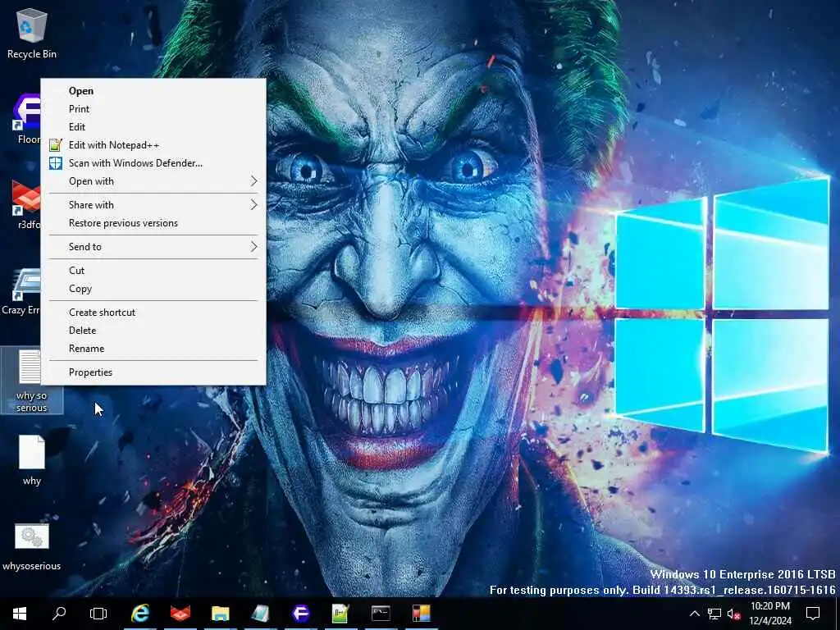Open File Explorer from taskbar
Viewport: 840px width, 630px height.
(x=220, y=614)
